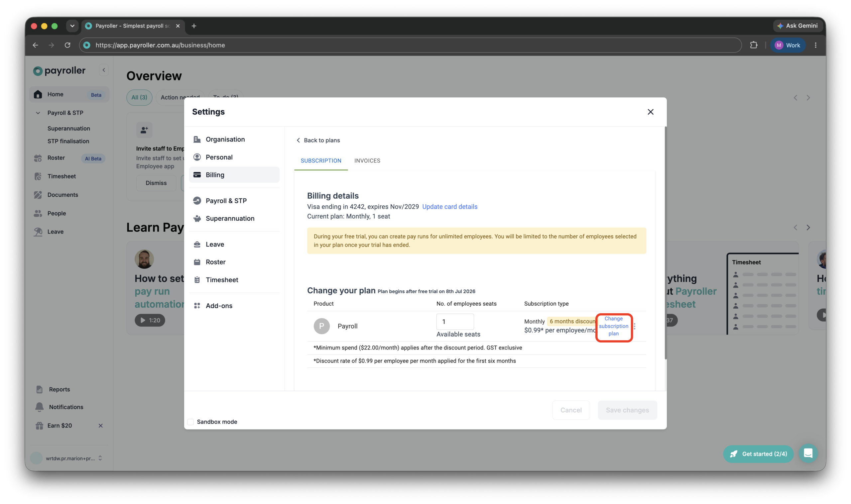Open Home in the sidebar

tap(69, 94)
